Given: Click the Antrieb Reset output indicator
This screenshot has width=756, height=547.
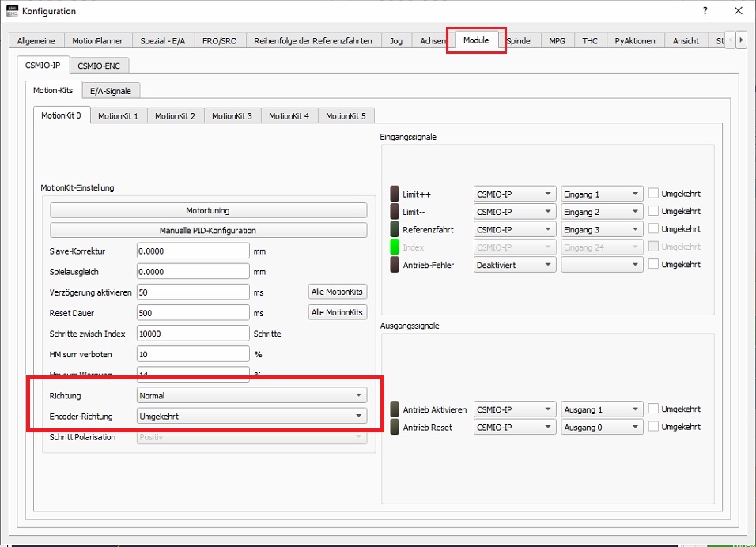Looking at the screenshot, I should pyautogui.click(x=395, y=427).
